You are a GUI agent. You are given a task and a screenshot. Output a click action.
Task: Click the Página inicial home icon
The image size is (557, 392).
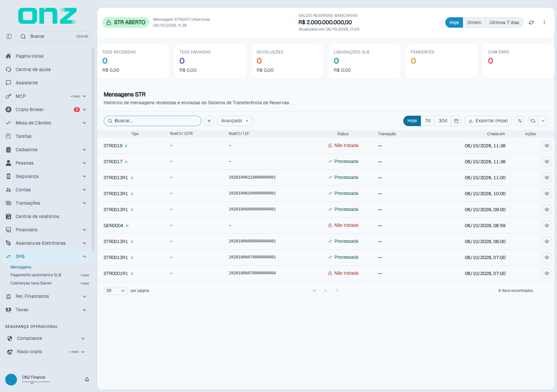click(8, 56)
